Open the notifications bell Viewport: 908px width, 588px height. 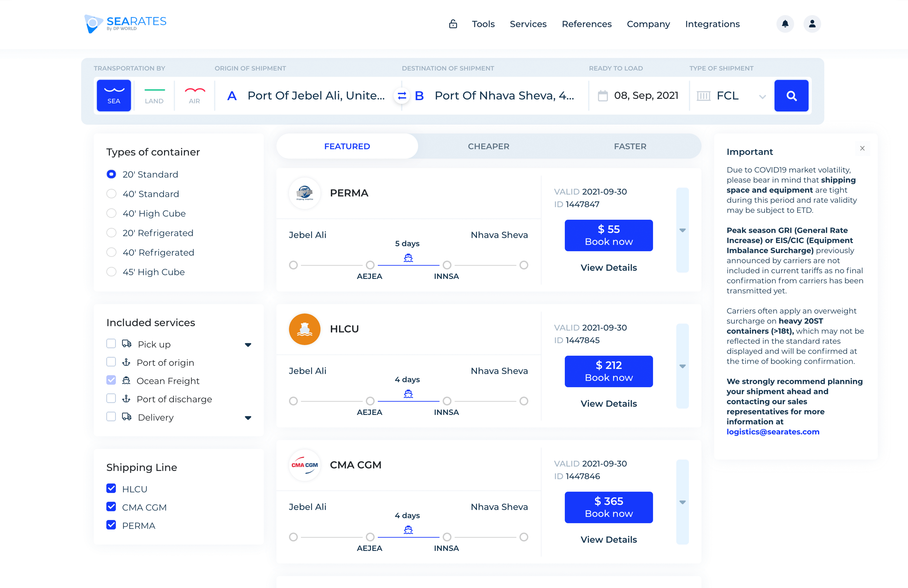[785, 24]
